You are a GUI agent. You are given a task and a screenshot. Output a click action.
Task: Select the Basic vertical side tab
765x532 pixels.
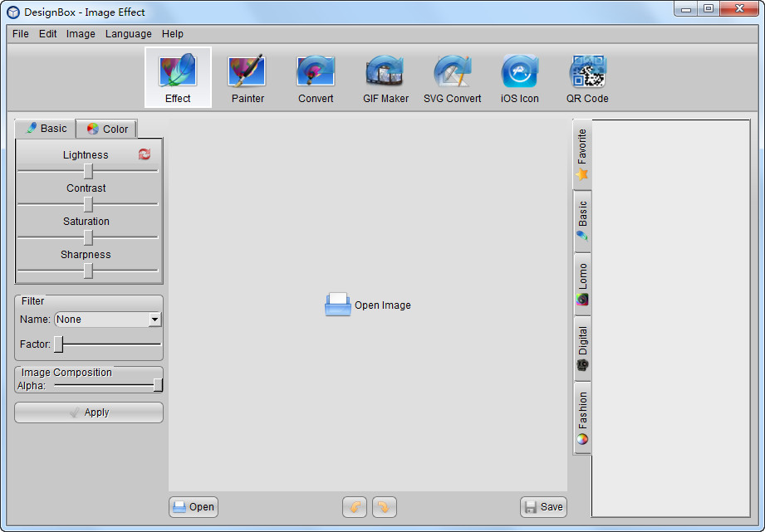582,221
